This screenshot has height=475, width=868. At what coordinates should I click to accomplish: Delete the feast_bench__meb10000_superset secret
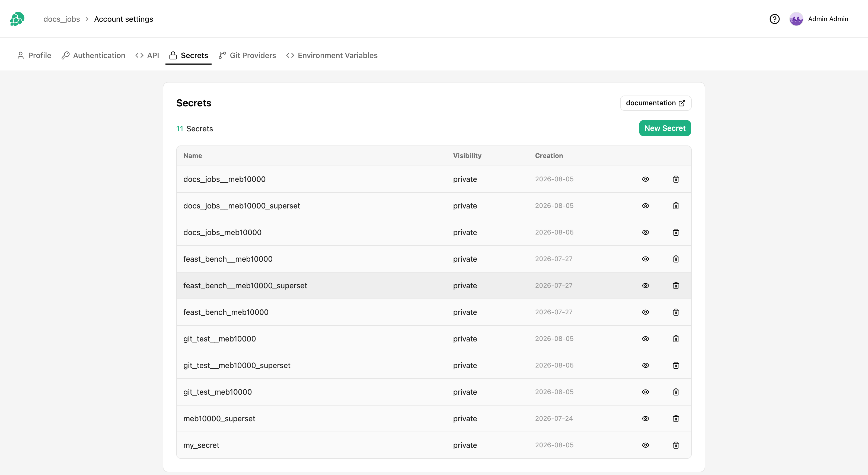click(676, 286)
